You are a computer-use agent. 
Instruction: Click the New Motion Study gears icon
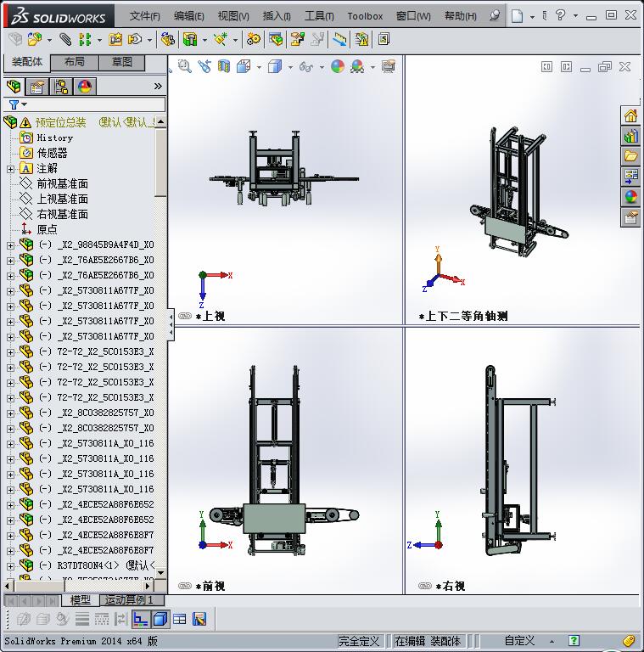pos(253,40)
